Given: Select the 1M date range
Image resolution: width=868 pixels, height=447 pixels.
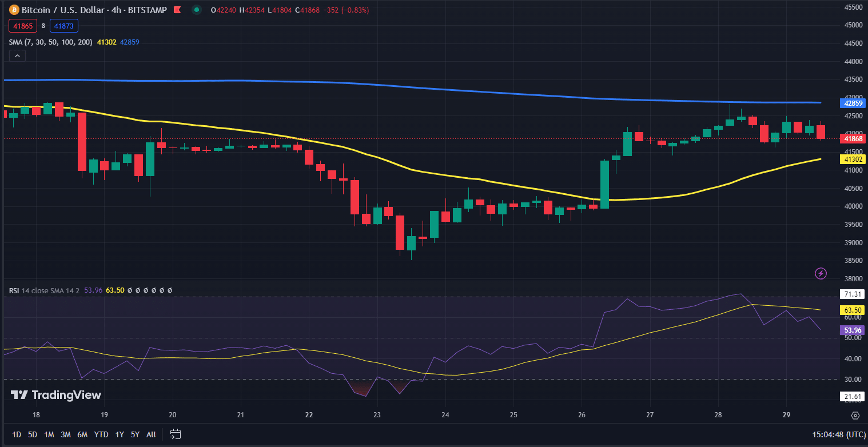Looking at the screenshot, I should tap(49, 434).
